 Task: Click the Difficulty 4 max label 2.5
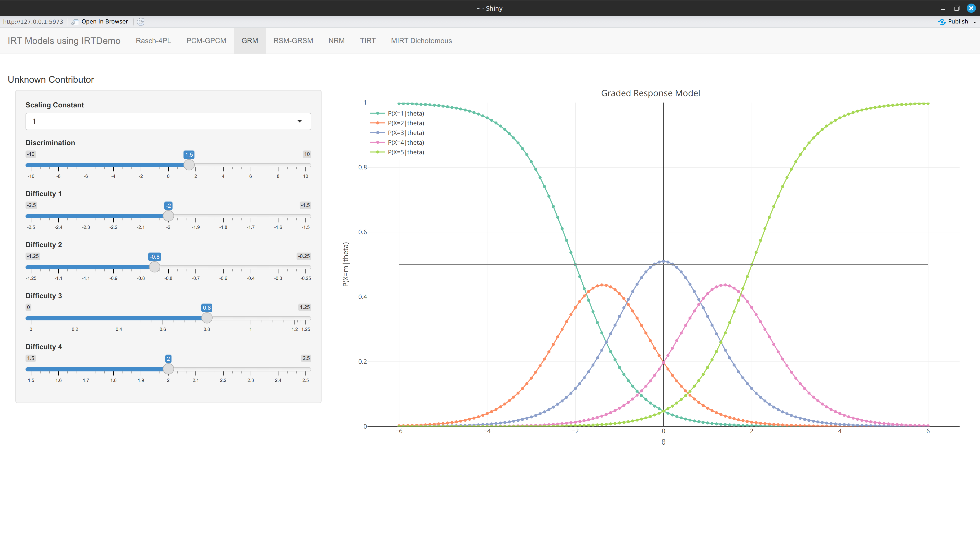(306, 358)
